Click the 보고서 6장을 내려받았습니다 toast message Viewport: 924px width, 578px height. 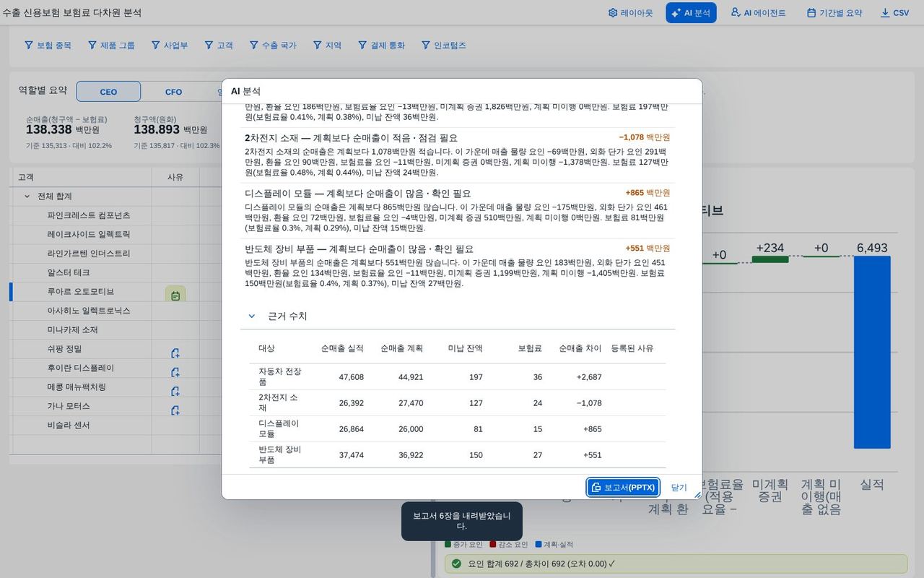point(462,521)
